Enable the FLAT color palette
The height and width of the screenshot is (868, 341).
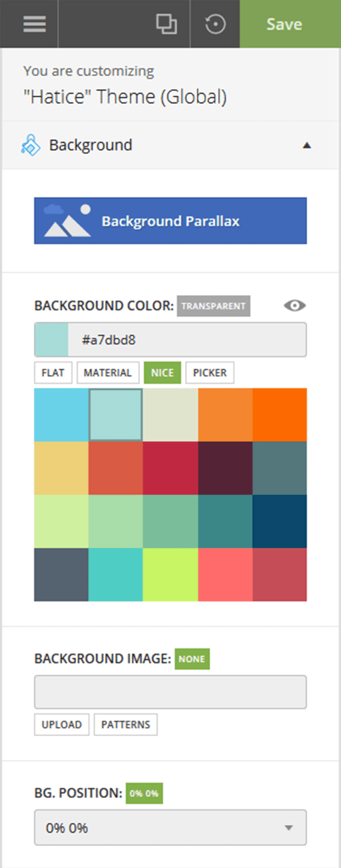pyautogui.click(x=53, y=372)
